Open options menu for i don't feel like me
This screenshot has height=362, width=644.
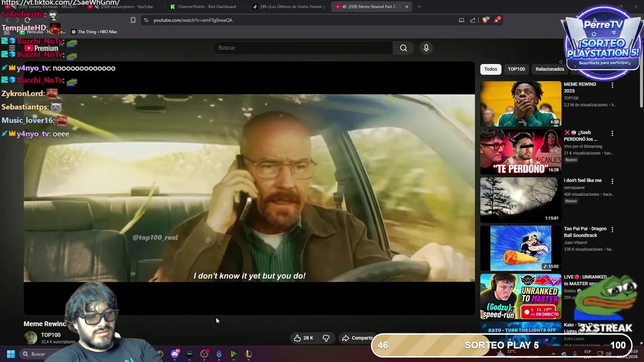point(612,182)
